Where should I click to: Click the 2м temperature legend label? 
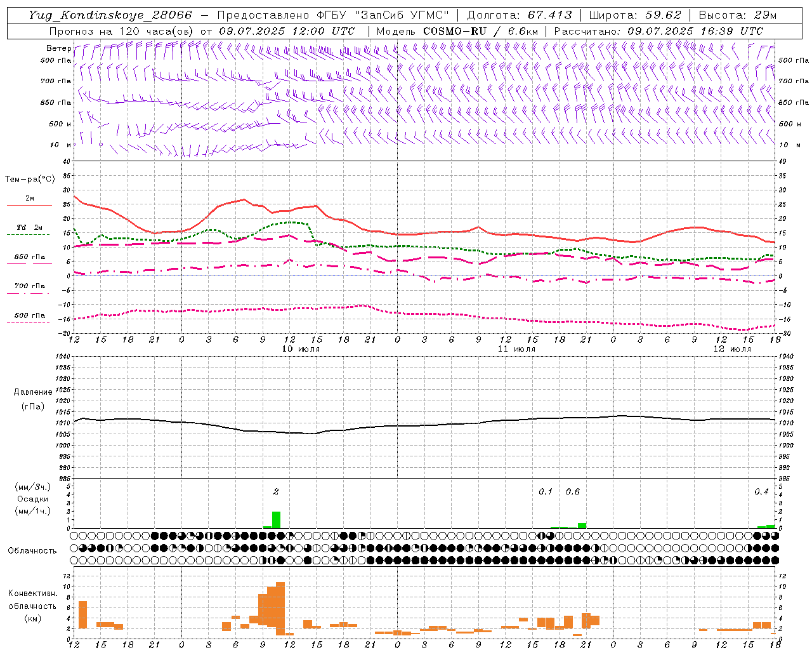click(30, 199)
